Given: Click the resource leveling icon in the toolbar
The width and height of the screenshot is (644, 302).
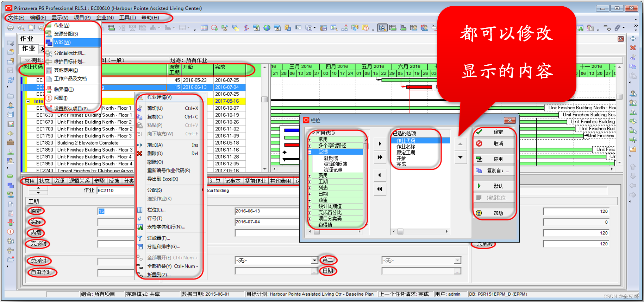Looking at the screenshot, I should tap(225, 27).
